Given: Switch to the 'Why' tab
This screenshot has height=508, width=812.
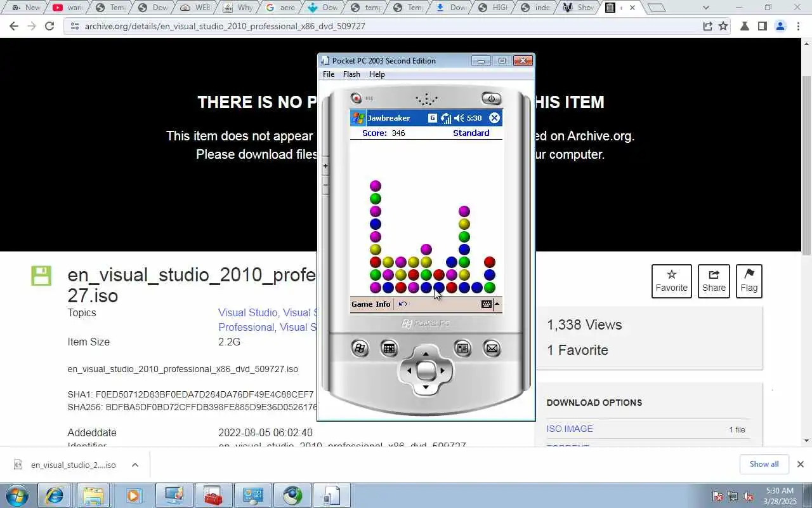Looking at the screenshot, I should pos(238,8).
